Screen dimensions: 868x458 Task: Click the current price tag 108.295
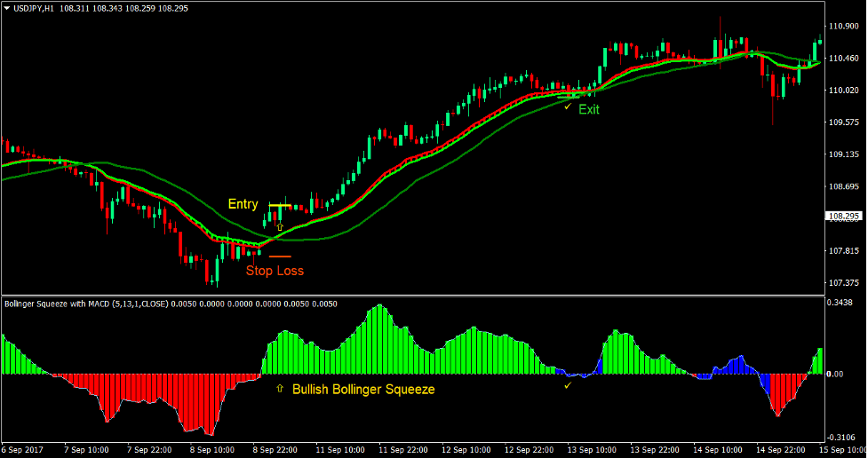pyautogui.click(x=844, y=217)
